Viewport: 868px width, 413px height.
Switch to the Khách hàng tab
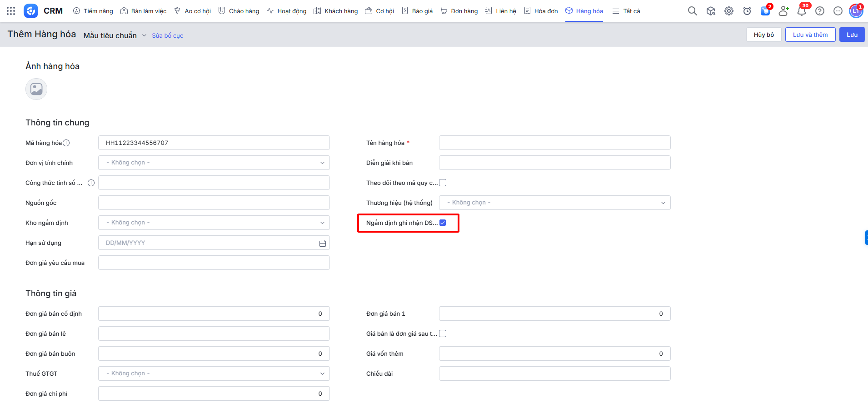336,11
